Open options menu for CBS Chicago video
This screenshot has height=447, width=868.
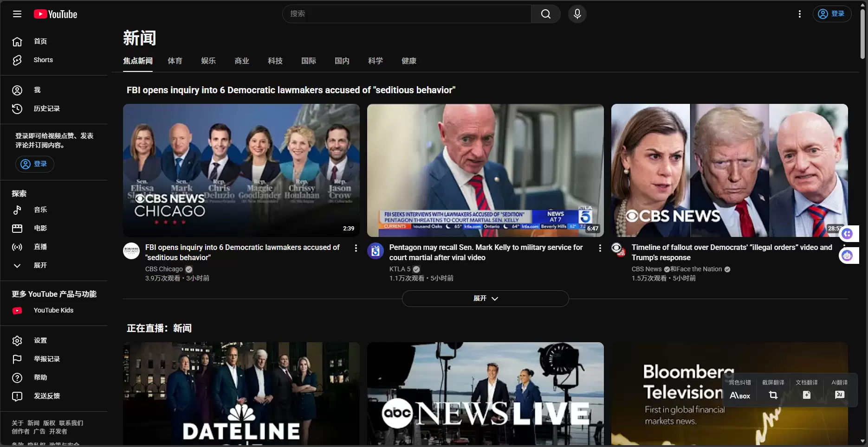click(356, 248)
